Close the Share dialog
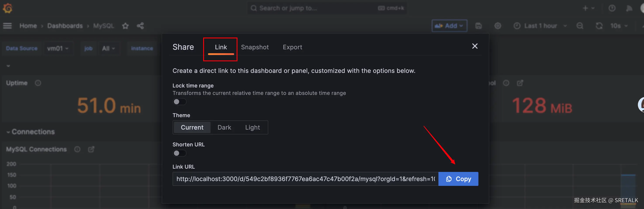Screen dimensions: 644x209 474,46
